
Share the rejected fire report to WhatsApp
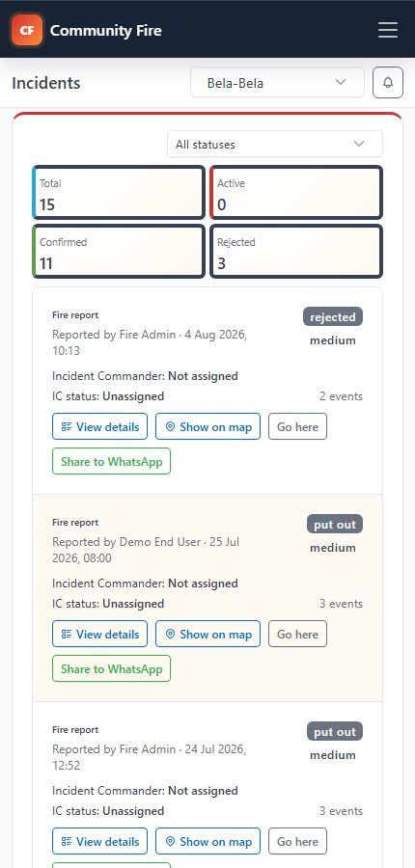click(x=111, y=462)
